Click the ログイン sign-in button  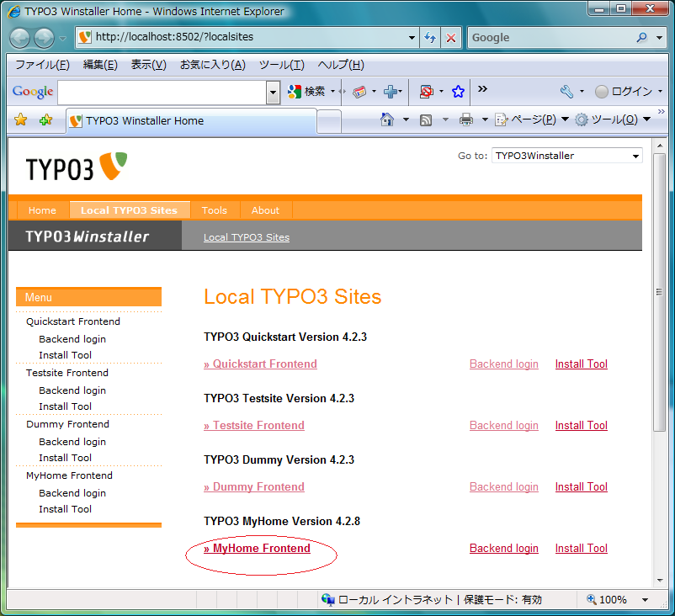coord(628,91)
